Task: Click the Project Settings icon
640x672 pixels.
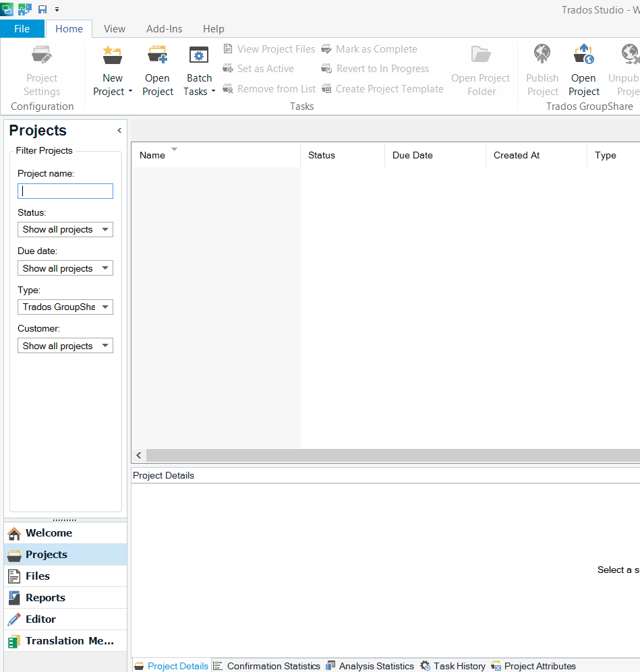Action: [x=42, y=55]
